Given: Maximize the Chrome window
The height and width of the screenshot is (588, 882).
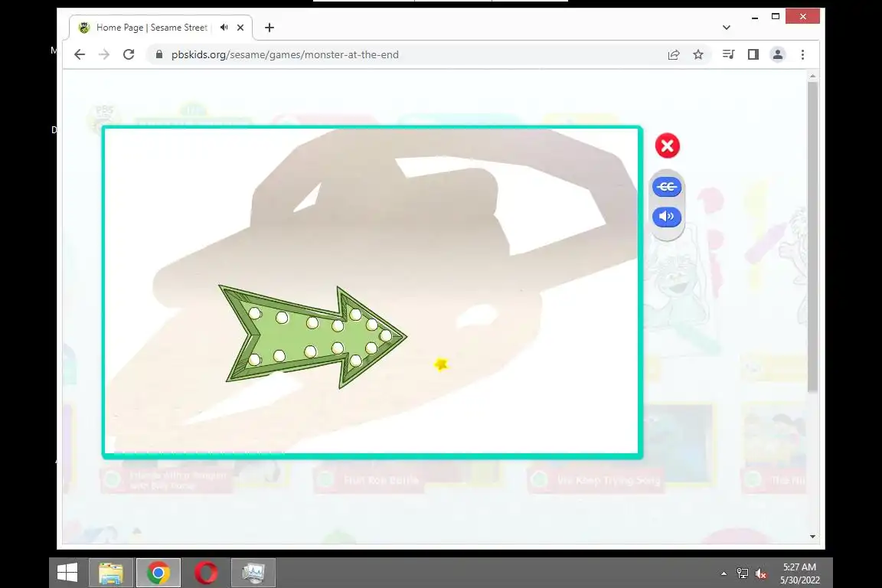Looking at the screenshot, I should pos(776,17).
